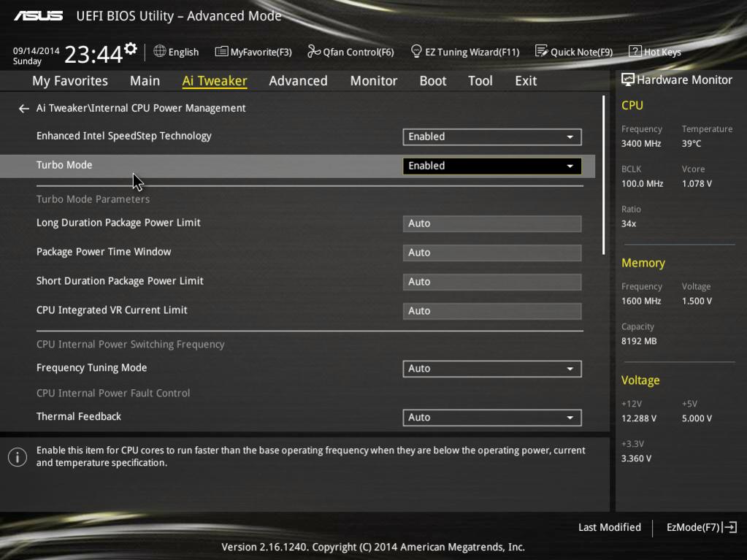Click BCLK value 100.0 MHz
Viewport: 747px width, 560px height.
pyautogui.click(x=642, y=183)
